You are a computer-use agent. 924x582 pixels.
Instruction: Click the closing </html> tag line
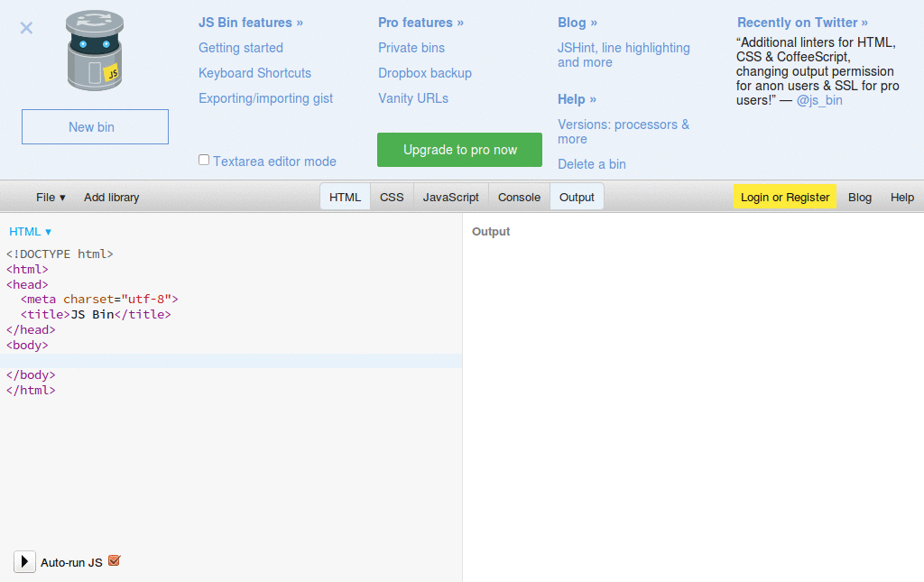pos(31,390)
